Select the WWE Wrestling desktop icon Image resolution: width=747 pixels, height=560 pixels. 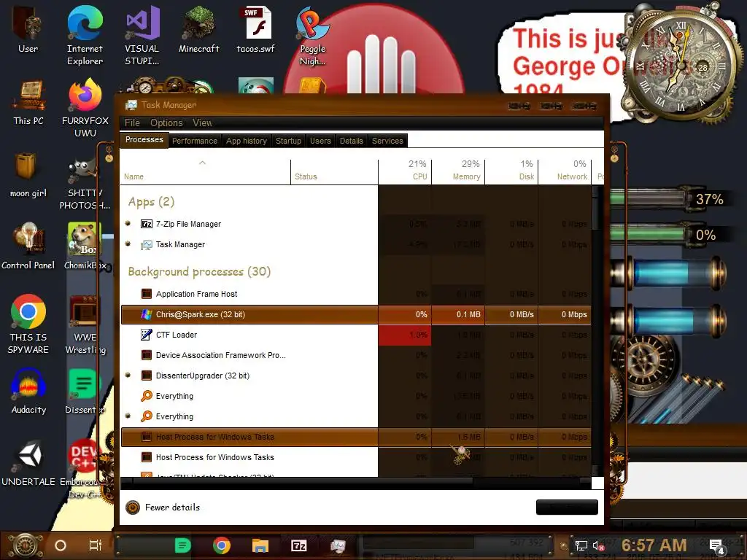click(x=85, y=323)
